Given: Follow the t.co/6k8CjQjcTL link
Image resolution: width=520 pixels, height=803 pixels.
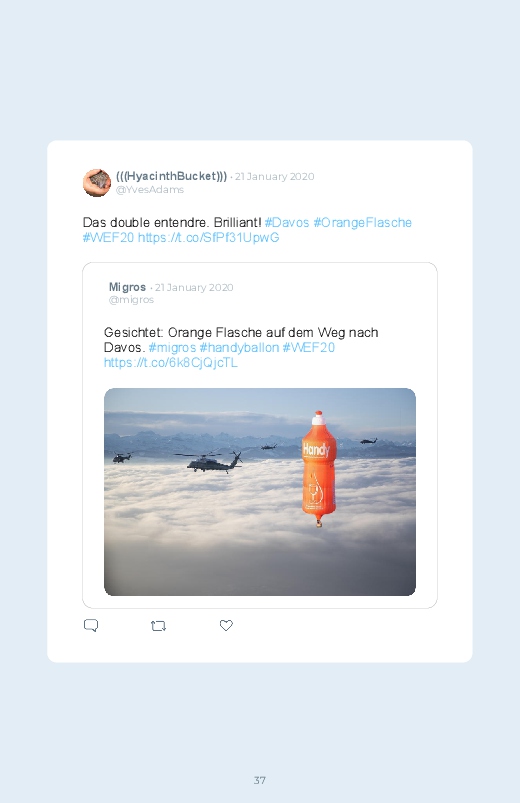Looking at the screenshot, I should tap(171, 363).
